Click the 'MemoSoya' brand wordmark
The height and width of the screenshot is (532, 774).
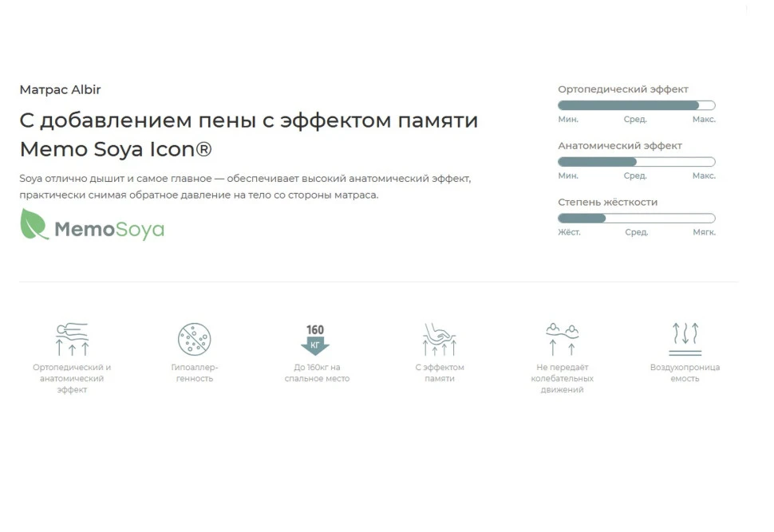(x=109, y=230)
